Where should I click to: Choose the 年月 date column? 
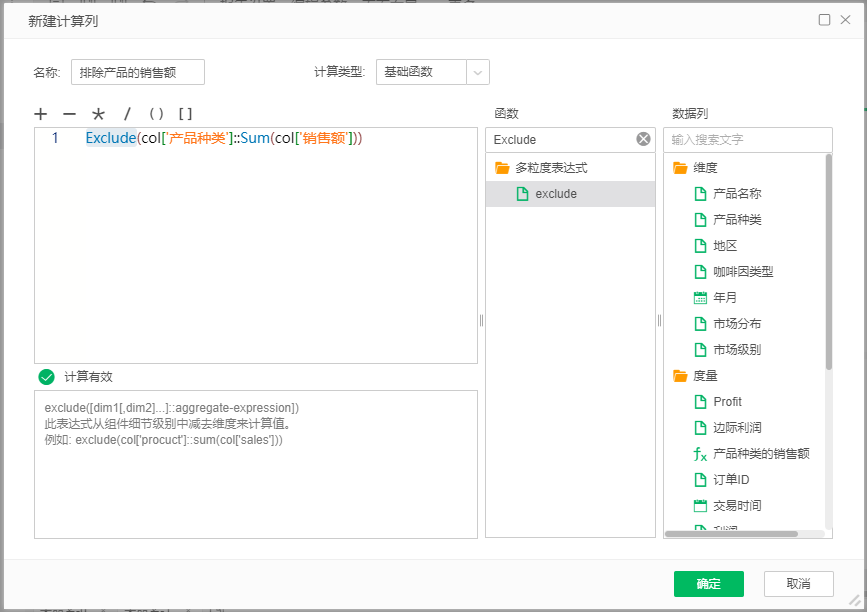tap(725, 298)
